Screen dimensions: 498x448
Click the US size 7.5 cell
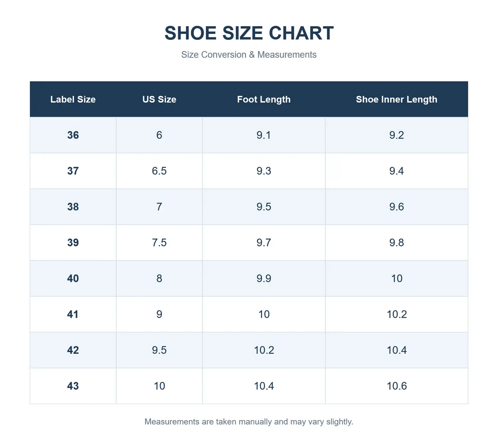click(x=159, y=243)
